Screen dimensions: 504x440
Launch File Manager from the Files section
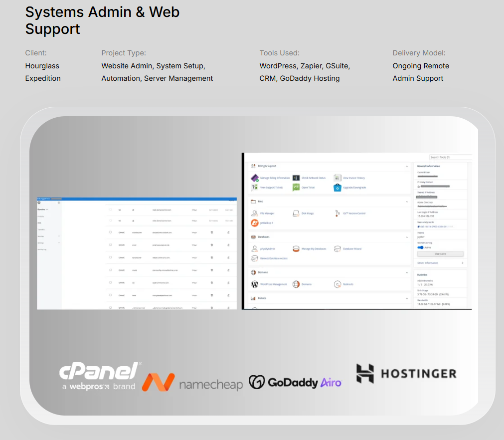tap(255, 213)
